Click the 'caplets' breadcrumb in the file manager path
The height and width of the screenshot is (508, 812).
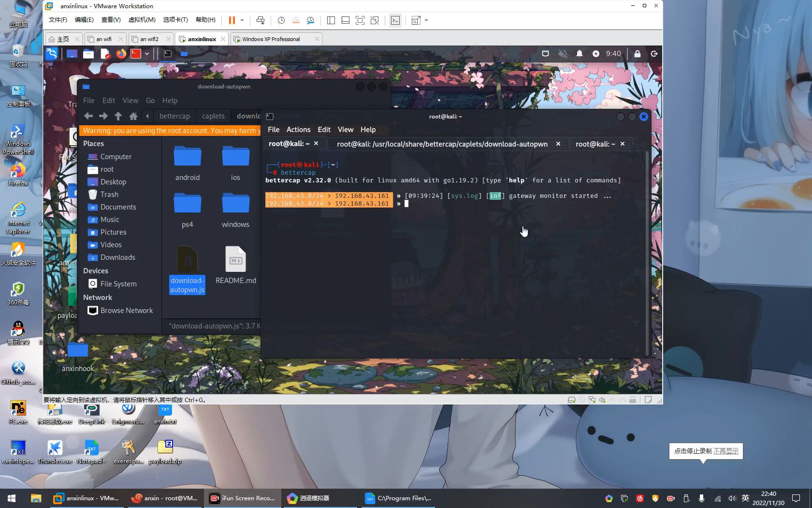point(213,116)
